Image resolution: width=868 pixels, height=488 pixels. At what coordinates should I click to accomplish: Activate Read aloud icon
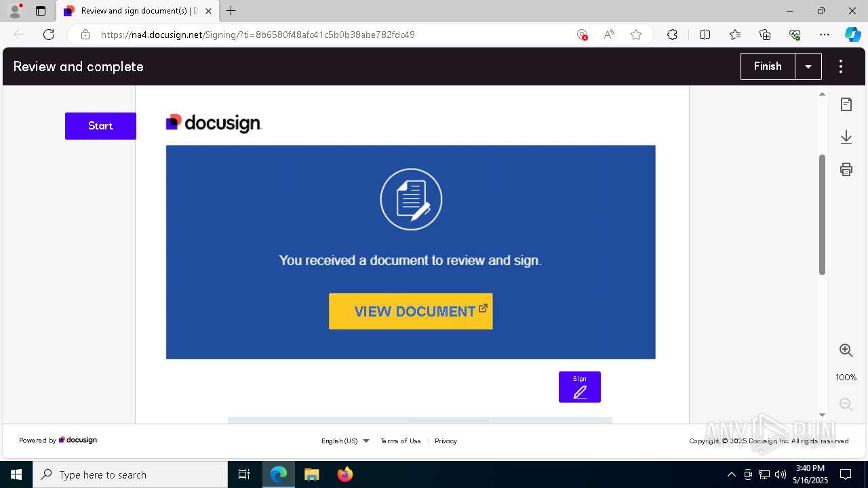pos(609,35)
